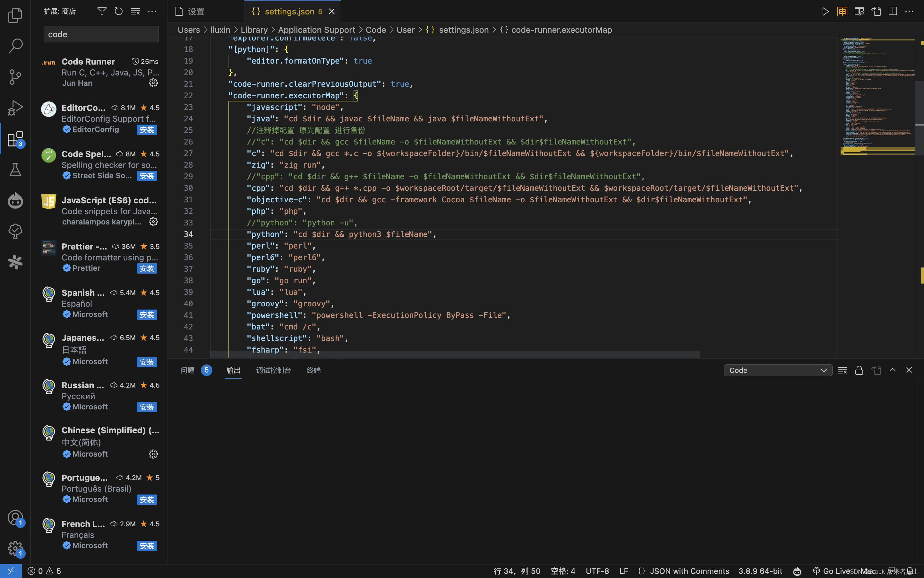Open remote window indicator in status bar
Screen dimensions: 924x578
click(x=11, y=571)
